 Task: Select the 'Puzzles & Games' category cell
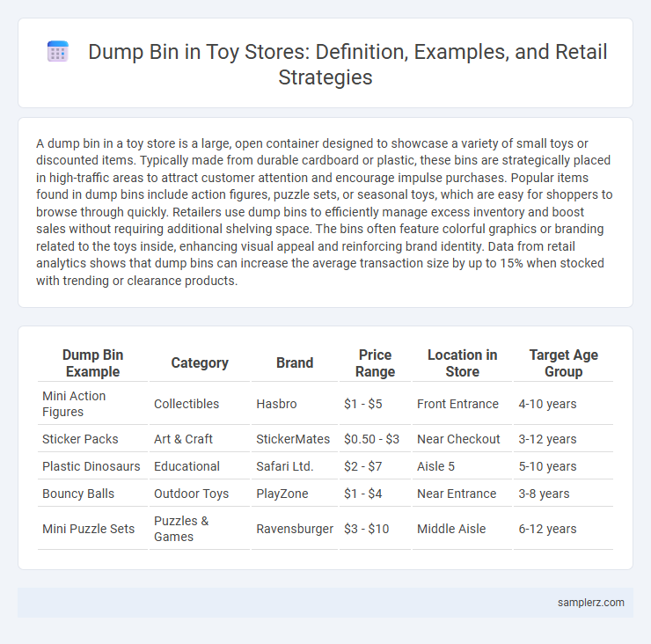(200, 529)
